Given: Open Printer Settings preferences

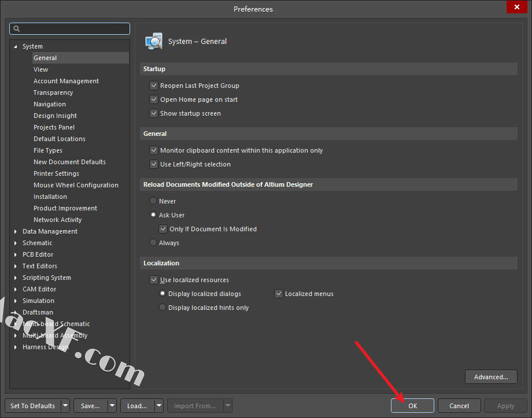Looking at the screenshot, I should click(x=56, y=173).
